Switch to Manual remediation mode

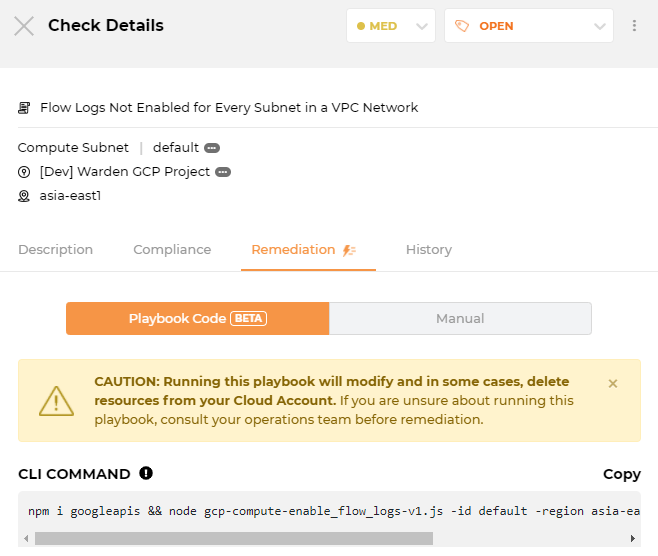tap(460, 318)
